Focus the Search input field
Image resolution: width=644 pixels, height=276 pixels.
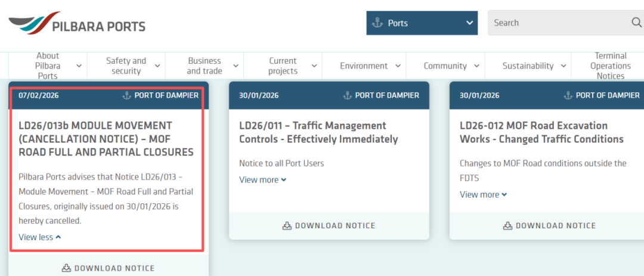pyautogui.click(x=558, y=23)
